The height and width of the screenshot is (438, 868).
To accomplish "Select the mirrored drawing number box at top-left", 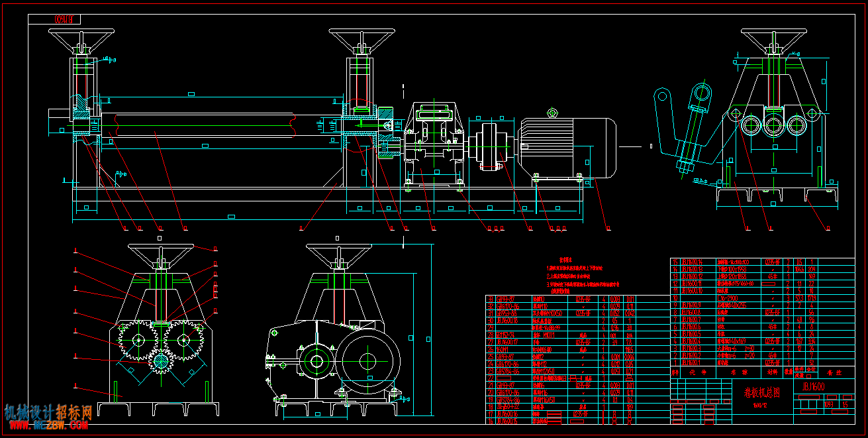I will (x=64, y=20).
